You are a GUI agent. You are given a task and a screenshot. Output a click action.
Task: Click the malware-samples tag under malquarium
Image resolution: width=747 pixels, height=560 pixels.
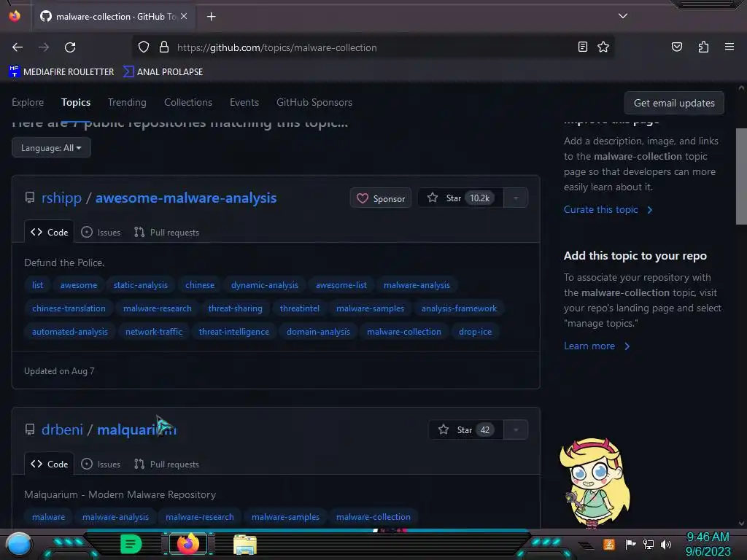(285, 517)
